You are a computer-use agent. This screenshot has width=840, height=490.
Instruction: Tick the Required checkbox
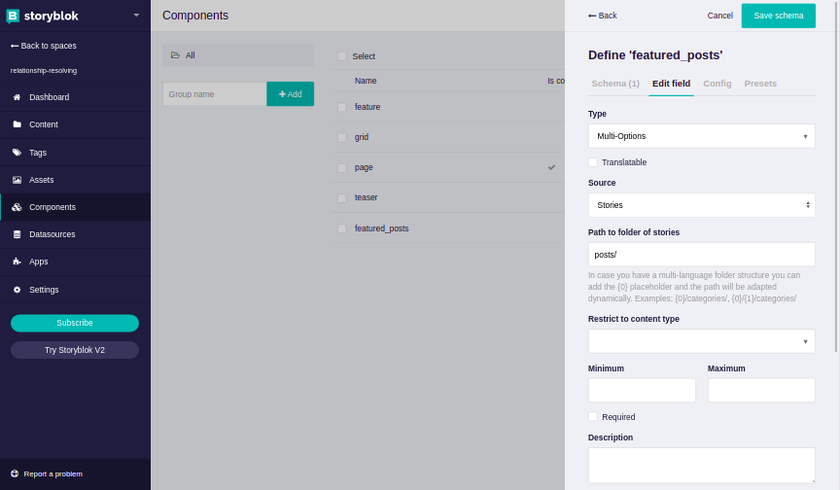pyautogui.click(x=593, y=417)
